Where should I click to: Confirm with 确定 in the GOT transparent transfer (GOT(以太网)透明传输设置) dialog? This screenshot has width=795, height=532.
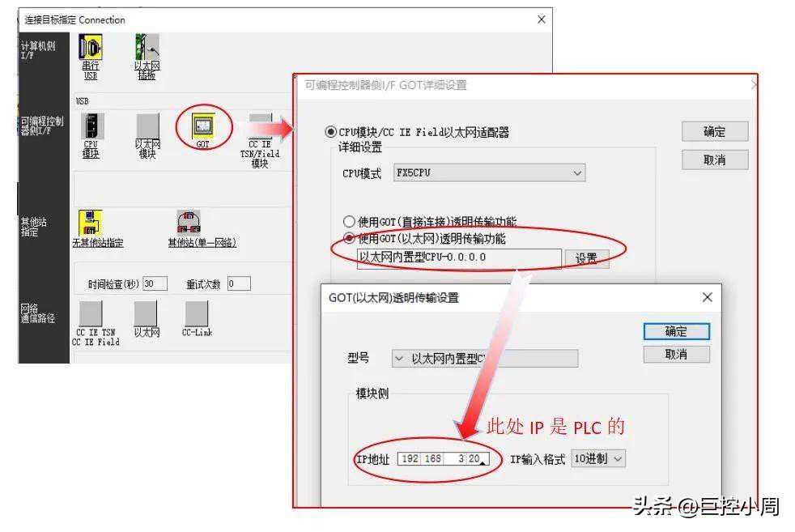(x=676, y=331)
